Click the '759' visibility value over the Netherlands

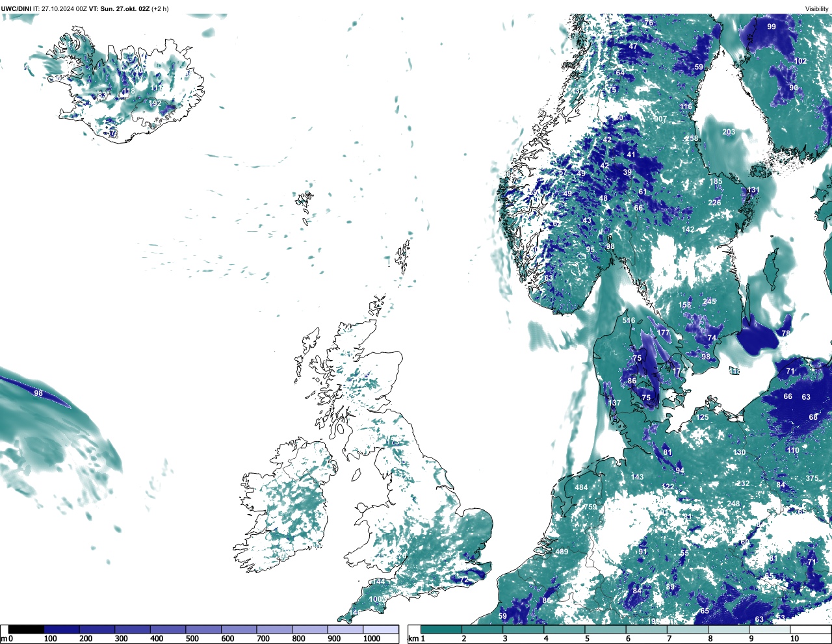pos(590,507)
